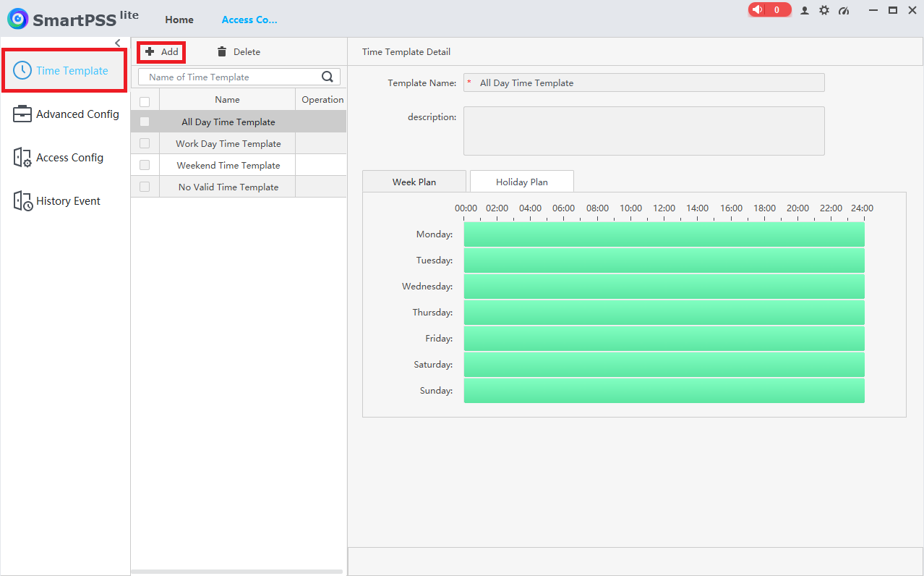The width and height of the screenshot is (924, 576).
Task: Go to the Home tab
Action: (x=179, y=20)
